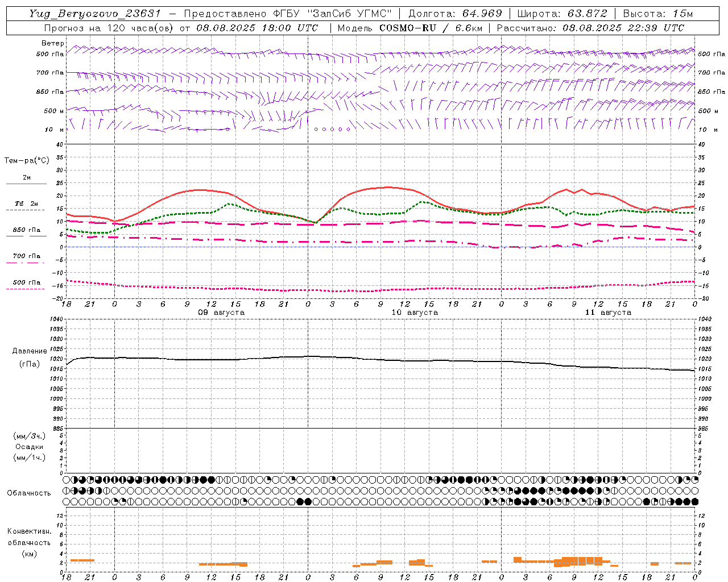Select the dotted 500 гПа temperature legend line

pyautogui.click(x=25, y=289)
